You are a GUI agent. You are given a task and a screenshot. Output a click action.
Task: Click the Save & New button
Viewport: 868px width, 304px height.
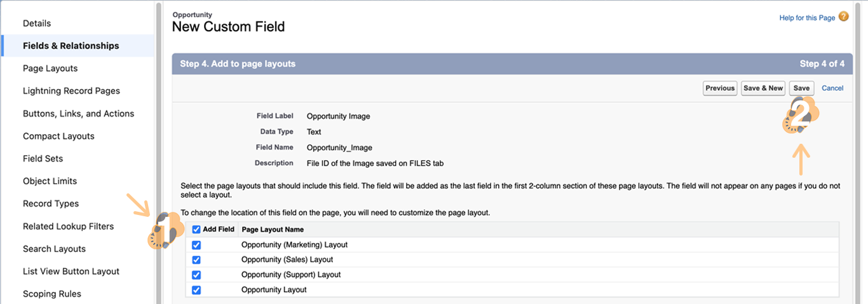[x=763, y=88]
